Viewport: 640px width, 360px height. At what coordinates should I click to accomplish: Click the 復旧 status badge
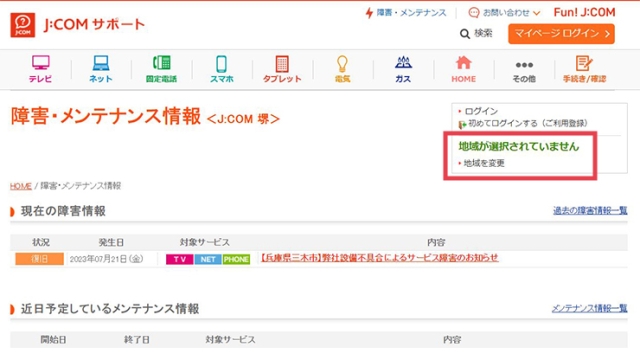40,259
